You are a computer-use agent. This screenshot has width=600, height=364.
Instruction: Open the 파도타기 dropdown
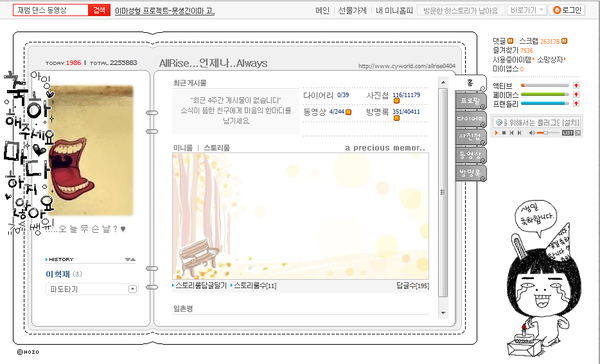(92, 289)
